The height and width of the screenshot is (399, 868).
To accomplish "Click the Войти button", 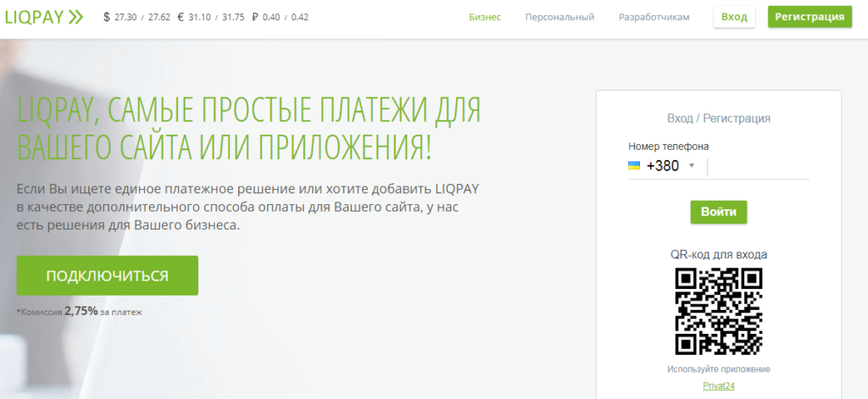I will 718,211.
